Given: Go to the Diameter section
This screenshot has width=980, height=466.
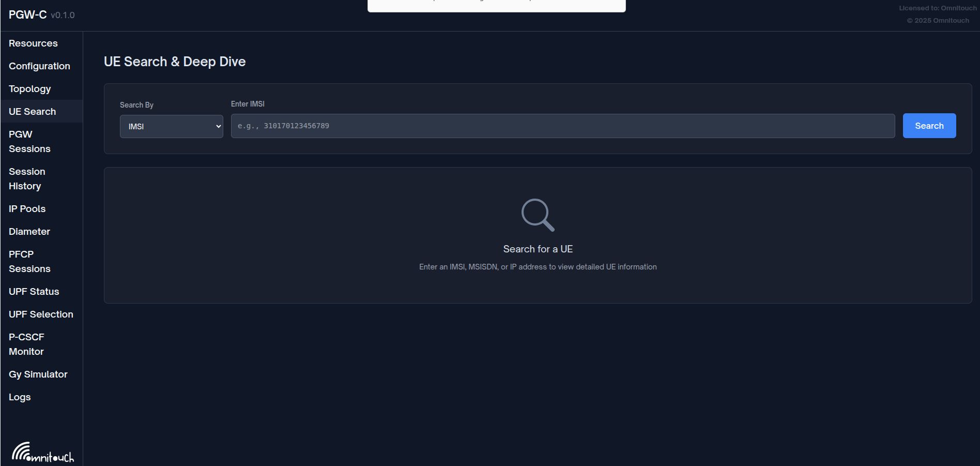Looking at the screenshot, I should point(29,231).
